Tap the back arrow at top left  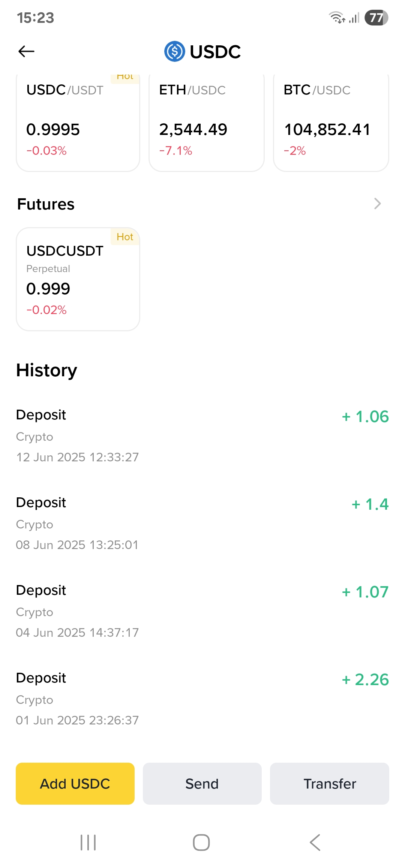coord(26,51)
